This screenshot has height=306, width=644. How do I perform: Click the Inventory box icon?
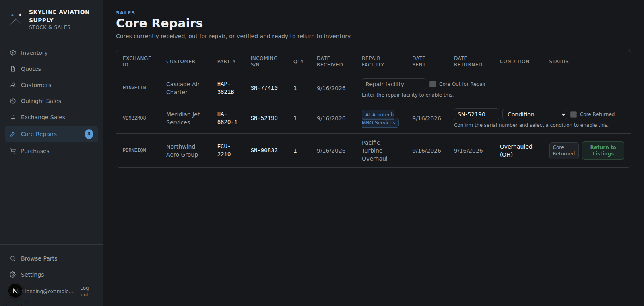pos(13,53)
